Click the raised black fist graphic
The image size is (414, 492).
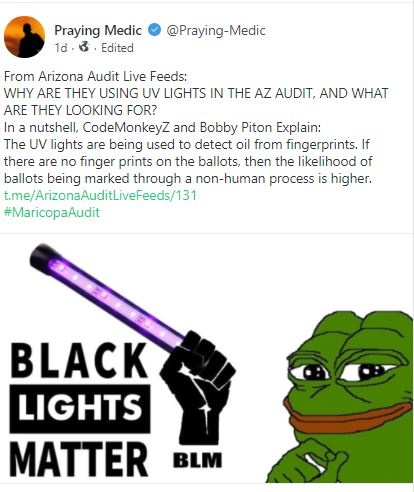click(x=197, y=387)
